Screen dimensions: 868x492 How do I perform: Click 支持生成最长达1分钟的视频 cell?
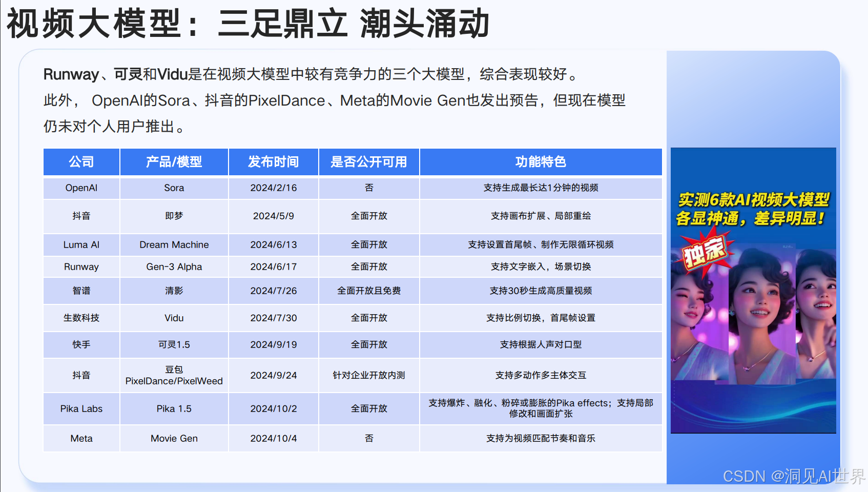(541, 188)
